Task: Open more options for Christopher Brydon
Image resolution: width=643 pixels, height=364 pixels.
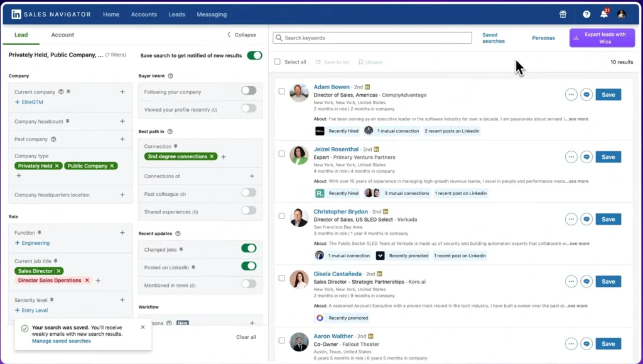Action: pos(571,219)
